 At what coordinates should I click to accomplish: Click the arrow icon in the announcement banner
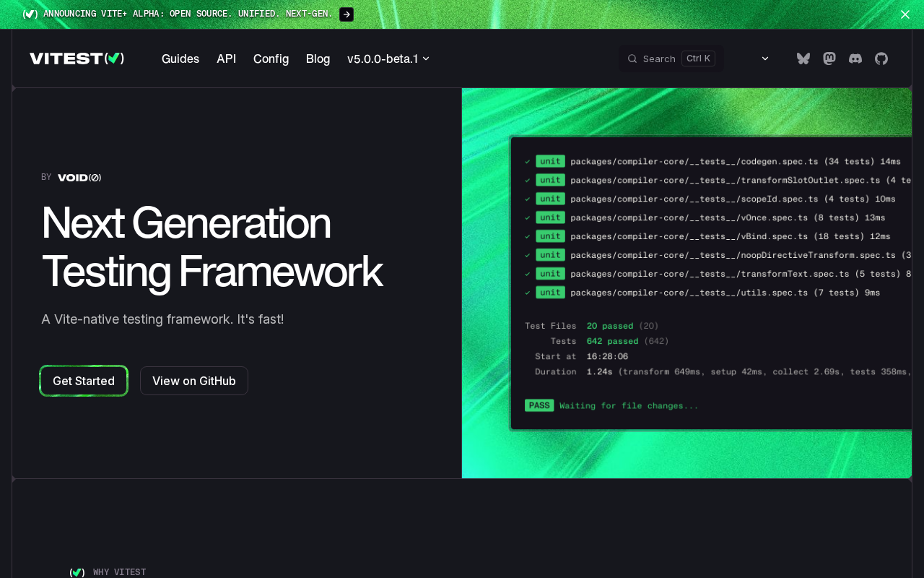tap(346, 14)
